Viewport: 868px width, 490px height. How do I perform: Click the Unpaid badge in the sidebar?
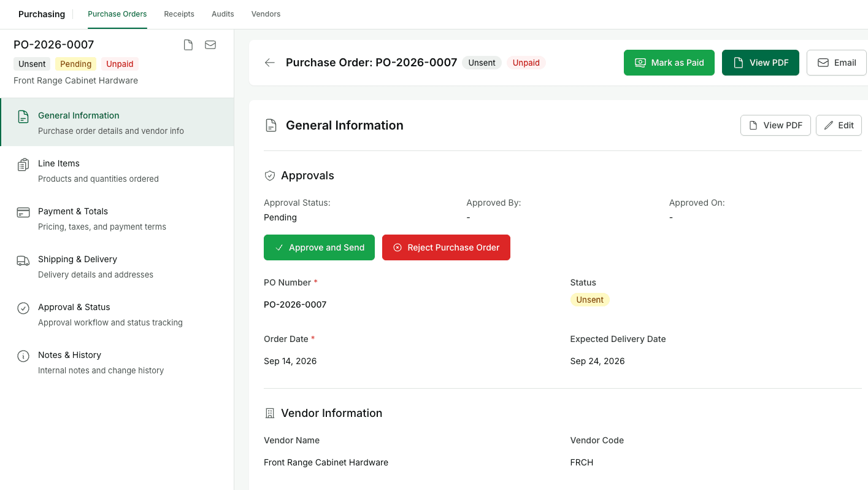[120, 64]
